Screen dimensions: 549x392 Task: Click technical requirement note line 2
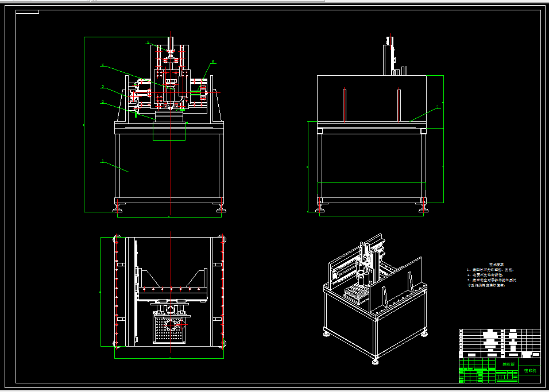[485, 275]
